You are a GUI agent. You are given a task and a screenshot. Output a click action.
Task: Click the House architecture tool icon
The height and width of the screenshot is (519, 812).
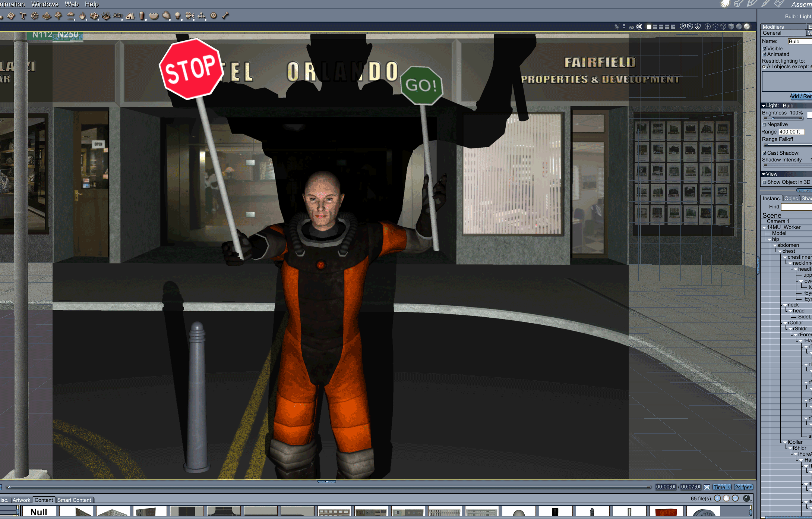pyautogui.click(x=130, y=16)
